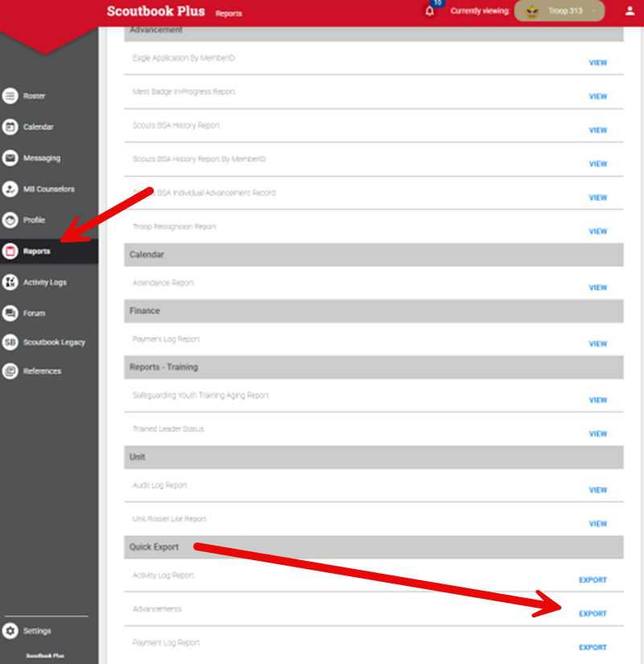Viewport: 644px width, 664px height.
Task: Click the Advancements row text
Action: pyautogui.click(x=157, y=609)
